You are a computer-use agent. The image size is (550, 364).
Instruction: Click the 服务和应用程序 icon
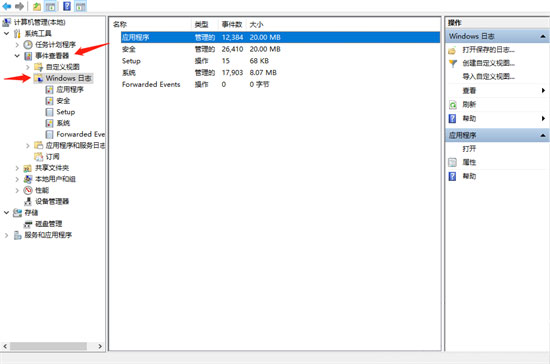(x=18, y=235)
